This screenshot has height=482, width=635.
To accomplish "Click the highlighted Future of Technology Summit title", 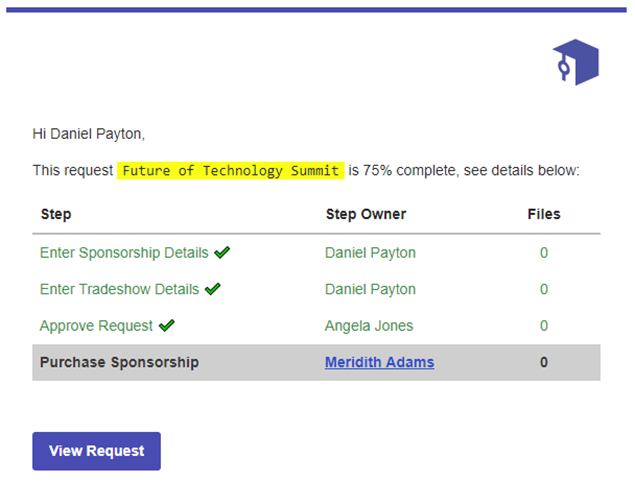I will (x=230, y=171).
